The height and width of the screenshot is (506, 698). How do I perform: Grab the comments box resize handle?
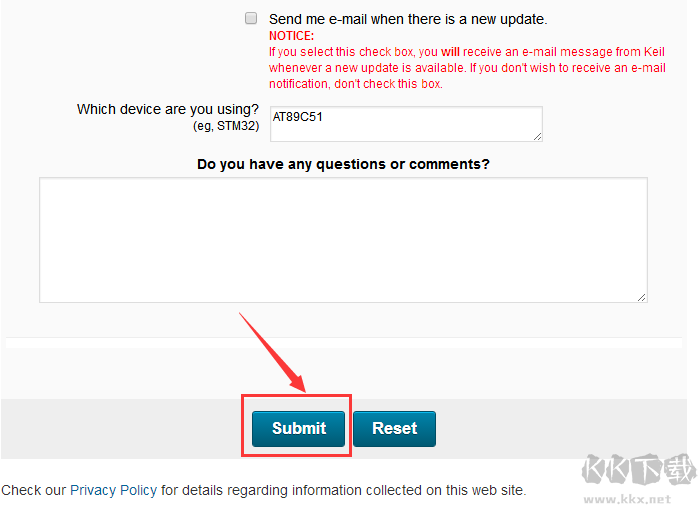[641, 296]
